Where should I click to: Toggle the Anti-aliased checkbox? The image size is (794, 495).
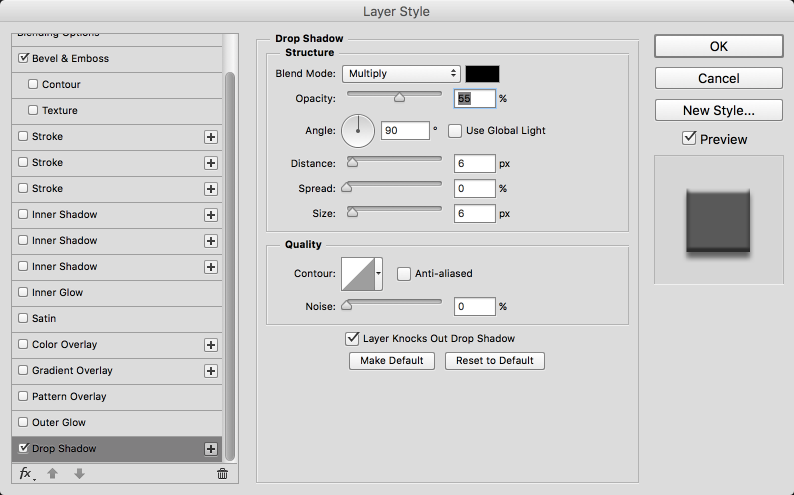(x=404, y=273)
